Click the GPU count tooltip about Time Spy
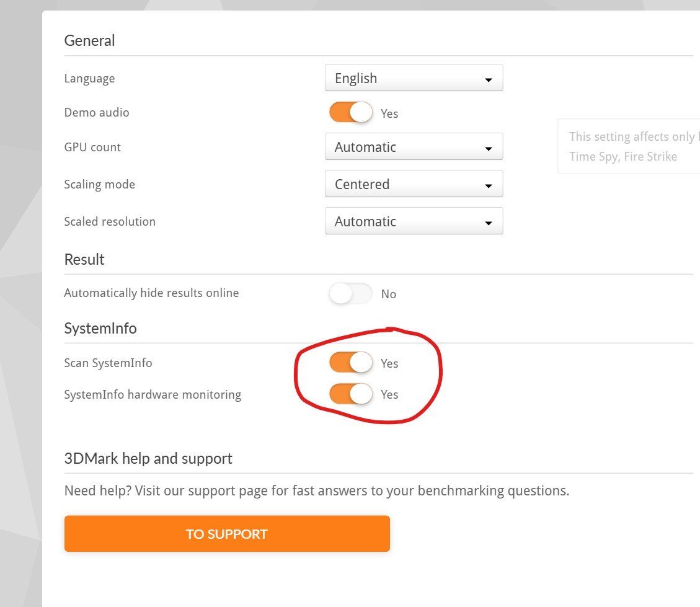 pyautogui.click(x=629, y=146)
